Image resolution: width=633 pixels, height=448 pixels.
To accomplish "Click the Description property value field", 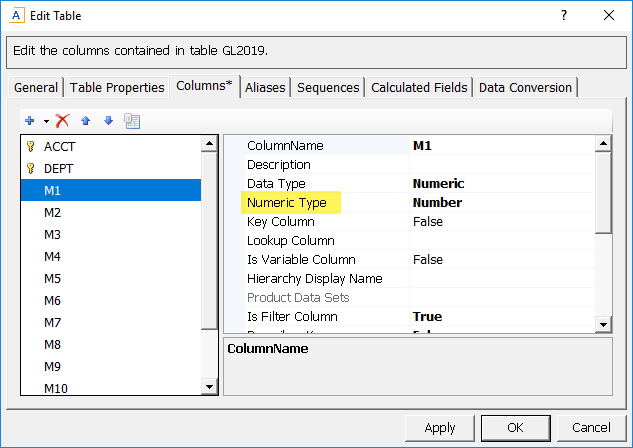I will (500, 165).
